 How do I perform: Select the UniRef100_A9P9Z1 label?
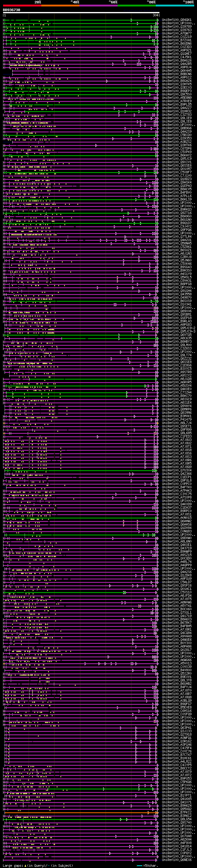(x=177, y=50)
